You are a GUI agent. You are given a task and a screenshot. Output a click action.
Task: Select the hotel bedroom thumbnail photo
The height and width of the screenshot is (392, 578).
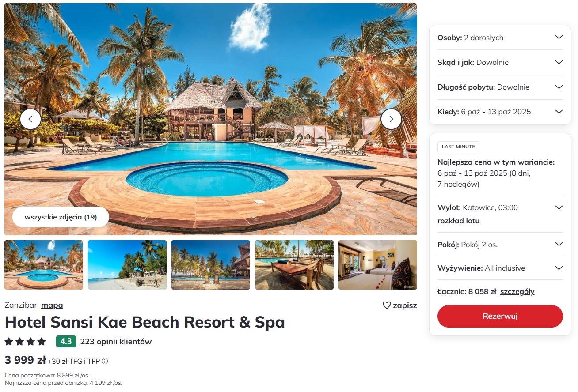click(377, 265)
